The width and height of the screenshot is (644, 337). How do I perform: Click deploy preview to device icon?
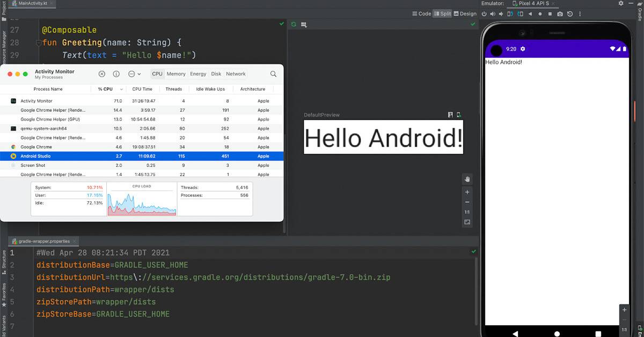point(459,115)
